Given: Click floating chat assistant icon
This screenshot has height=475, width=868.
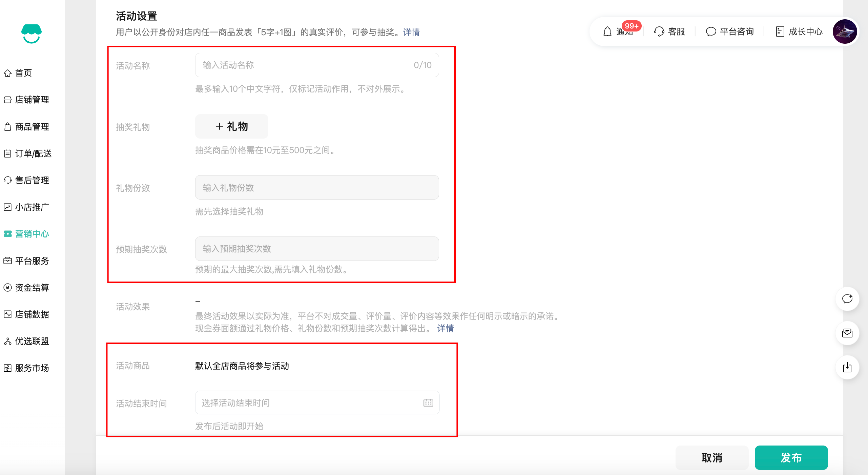Looking at the screenshot, I should pyautogui.click(x=847, y=299).
